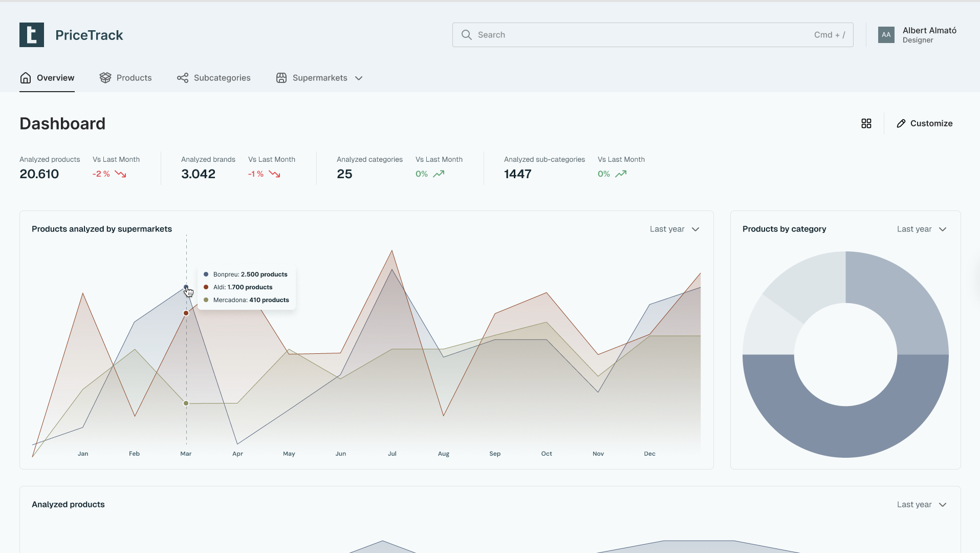980x553 pixels.
Task: Click the PriceTrack logo icon
Action: point(31,34)
